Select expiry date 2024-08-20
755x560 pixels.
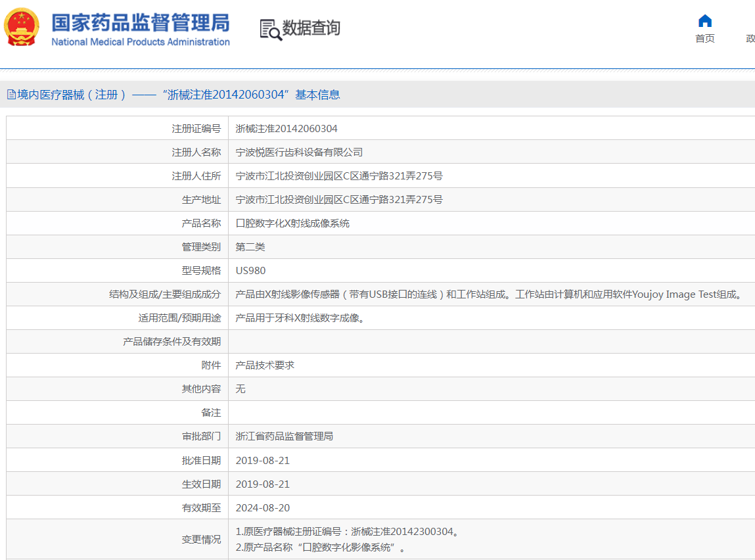[x=262, y=507]
